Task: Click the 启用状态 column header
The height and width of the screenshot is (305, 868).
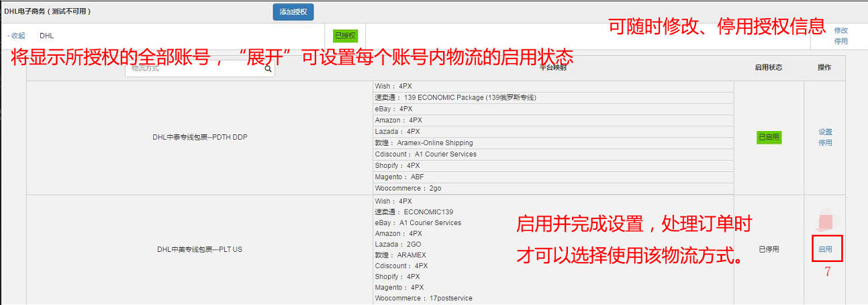Action: click(x=769, y=68)
